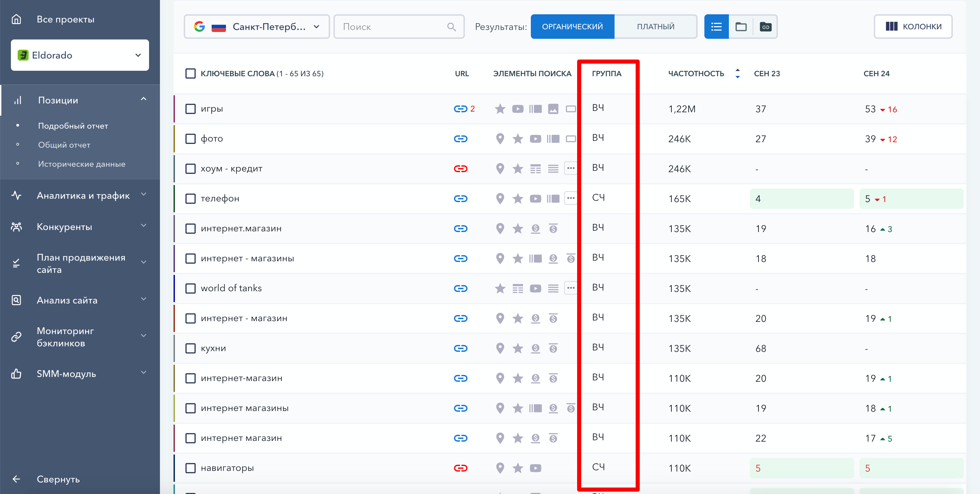Check the фото keyword checkbox

[190, 139]
